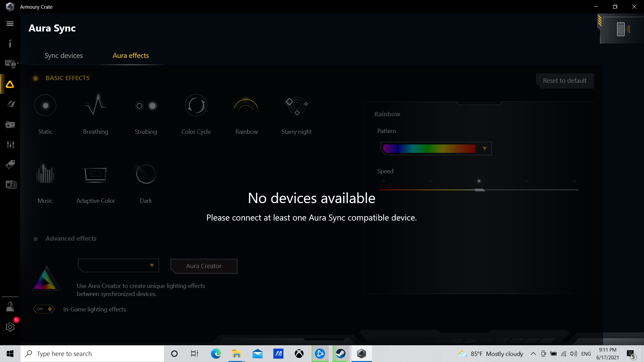Viewport: 644px width, 362px height.
Task: Select the Starry night effect
Action: pyautogui.click(x=297, y=115)
